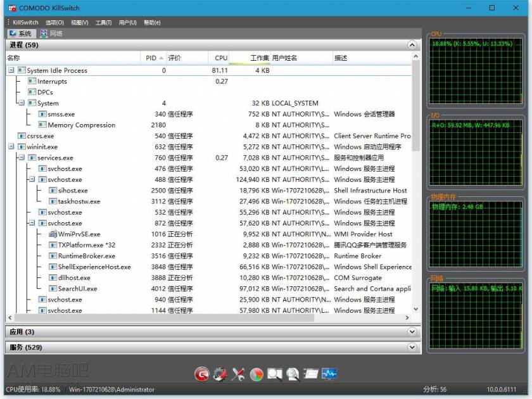The height and width of the screenshot is (399, 532).
Task: Click the CPU使用率 18.88% status text
Action: tap(33, 389)
